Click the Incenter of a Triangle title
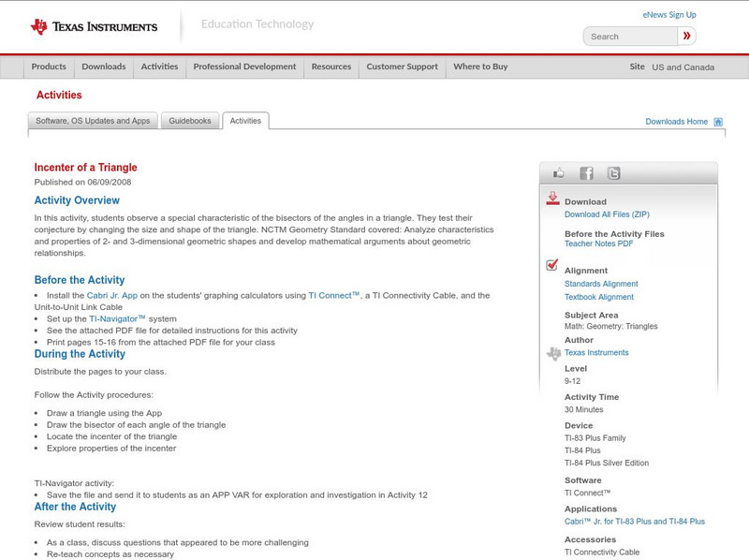The image size is (749, 560). coord(85,168)
